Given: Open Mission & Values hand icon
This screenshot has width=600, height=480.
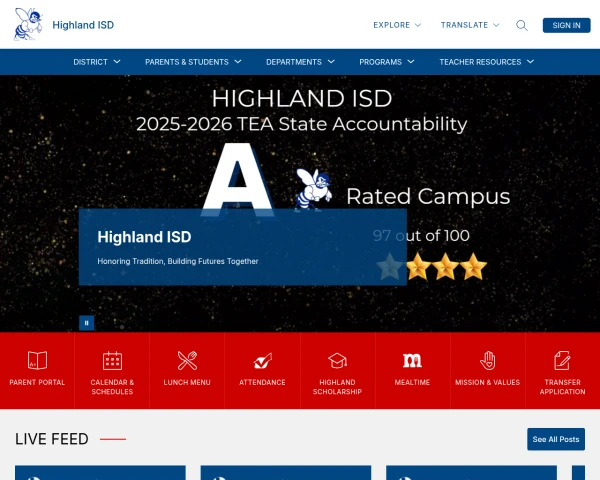Looking at the screenshot, I should 488,360.
